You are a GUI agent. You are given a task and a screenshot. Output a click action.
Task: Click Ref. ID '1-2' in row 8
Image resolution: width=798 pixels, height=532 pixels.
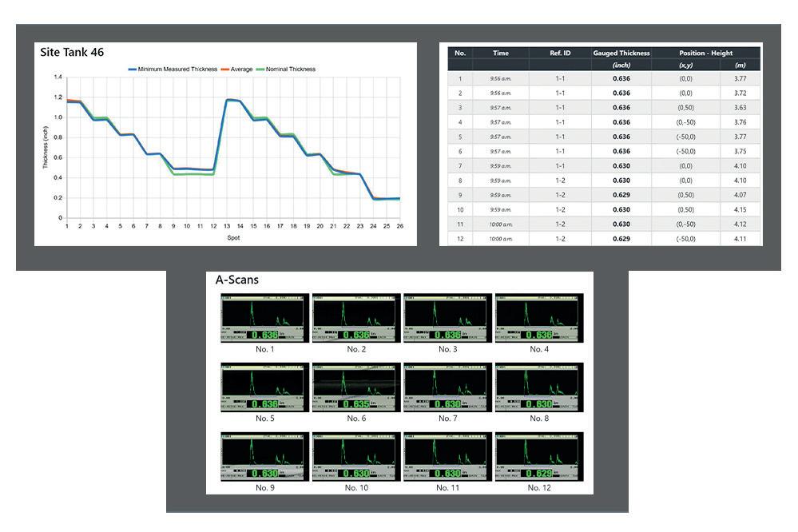[x=560, y=181]
